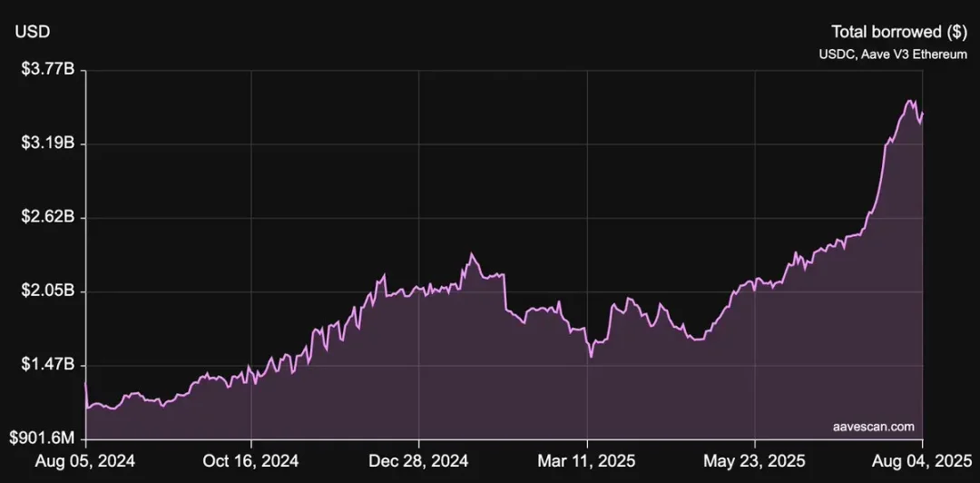The height and width of the screenshot is (483, 980).
Task: Click the "USDC, Aave V3 Ethereum" subtitle
Action: [892, 54]
